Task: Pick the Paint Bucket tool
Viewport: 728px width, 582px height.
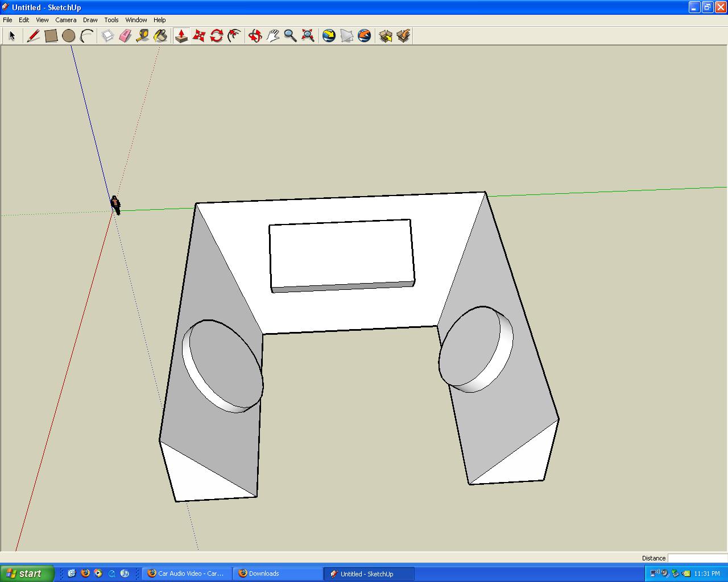Action: [x=160, y=36]
